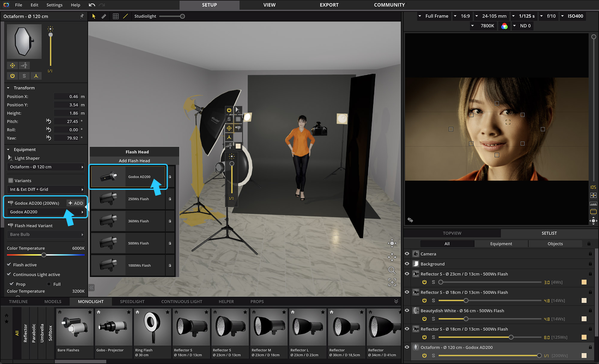The width and height of the screenshot is (599, 364).
Task: Collapse the Transform section
Action: pyautogui.click(x=8, y=88)
